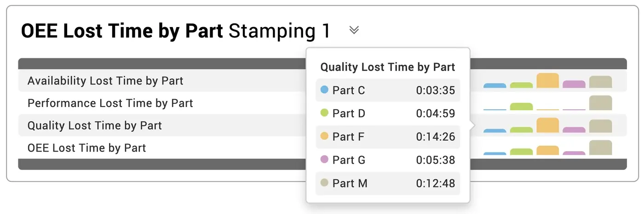Click the purple Part G legend dot
Image resolution: width=644 pixels, height=214 pixels.
[324, 159]
